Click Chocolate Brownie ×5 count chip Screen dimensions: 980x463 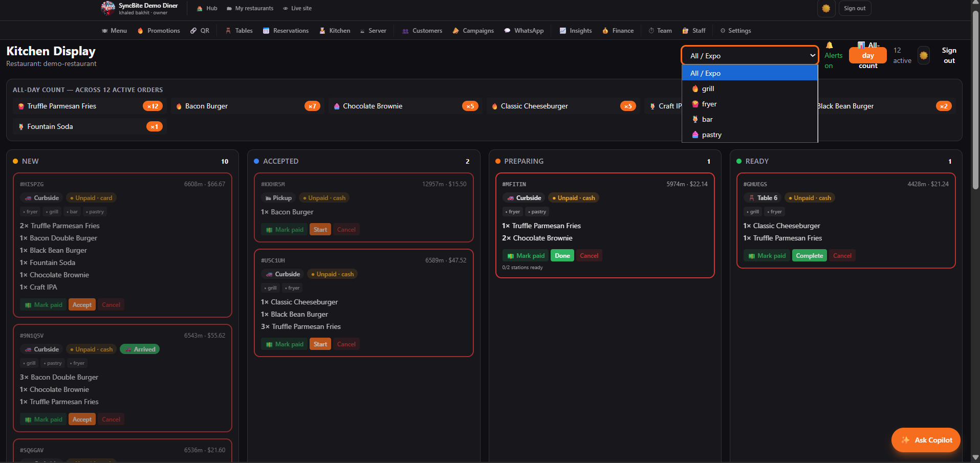click(405, 106)
